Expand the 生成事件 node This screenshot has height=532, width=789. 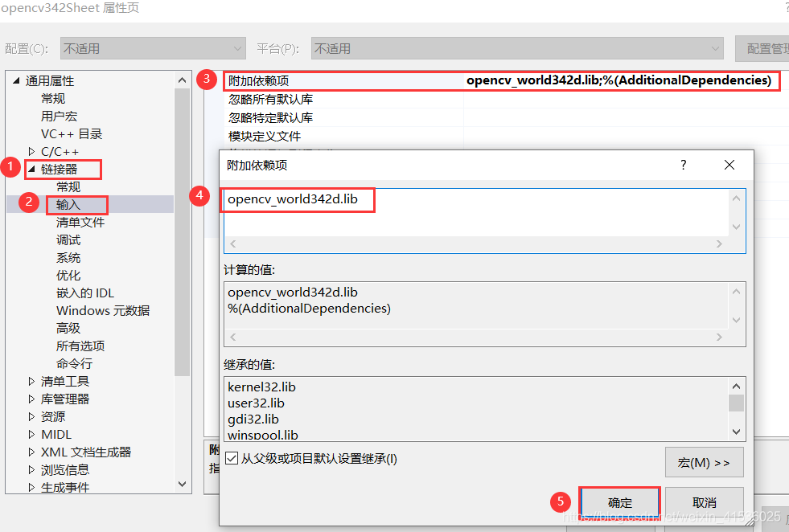(x=31, y=487)
